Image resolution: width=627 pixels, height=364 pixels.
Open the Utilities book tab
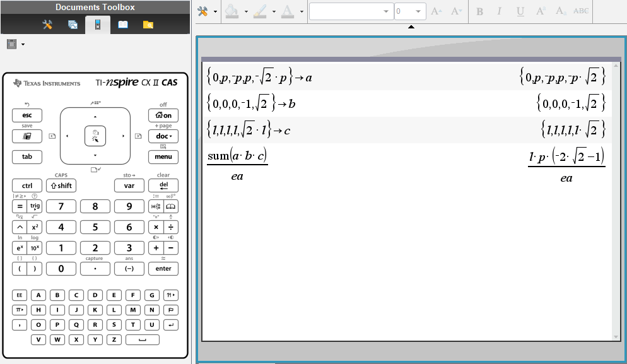123,25
